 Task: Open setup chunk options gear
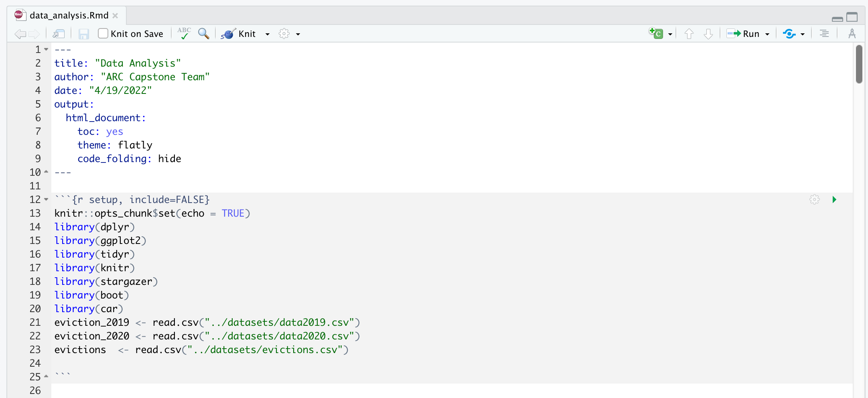815,199
